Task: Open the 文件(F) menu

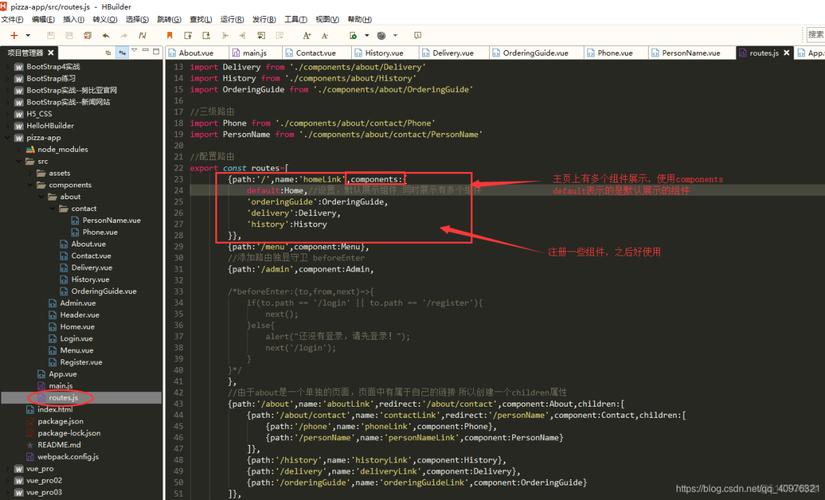Action: pyautogui.click(x=12, y=19)
